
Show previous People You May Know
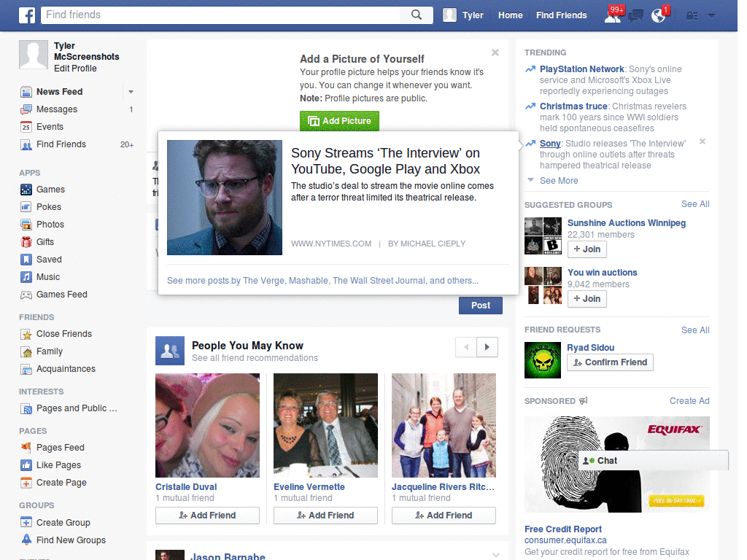coord(466,347)
